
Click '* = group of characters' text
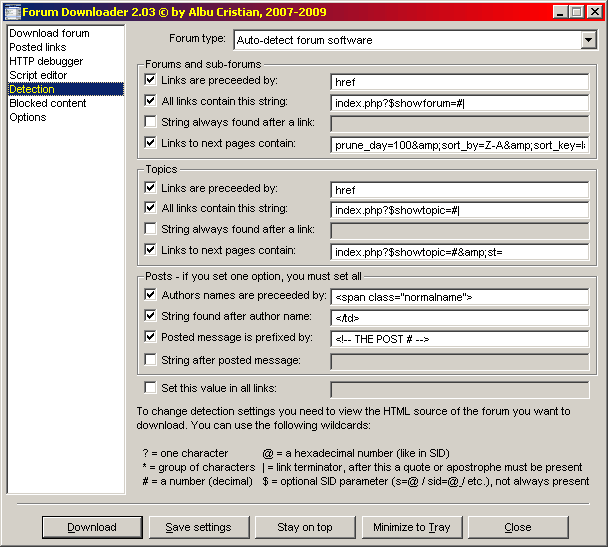point(199,467)
